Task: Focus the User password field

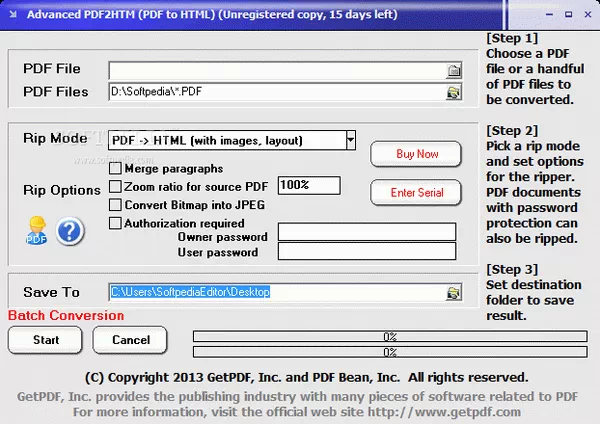Action: click(367, 251)
